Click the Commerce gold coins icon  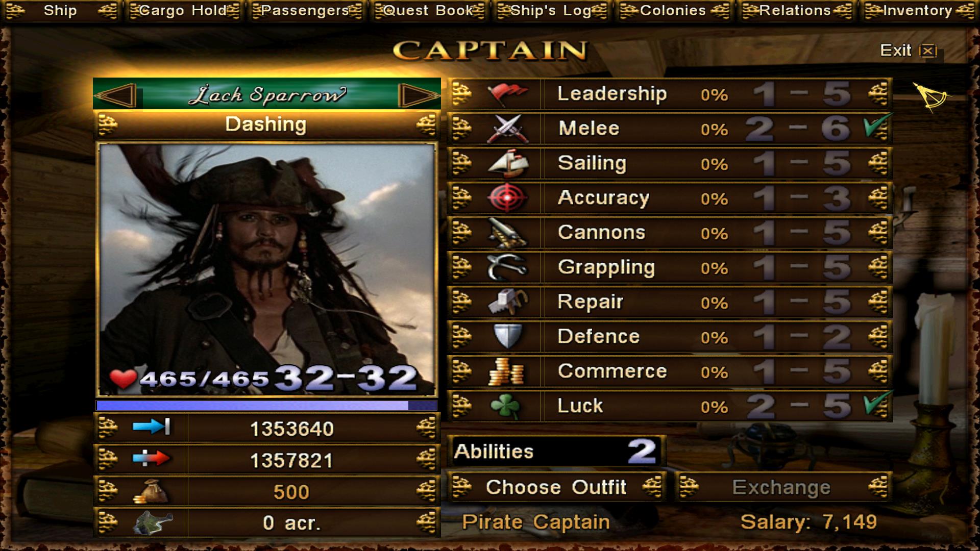point(507,371)
